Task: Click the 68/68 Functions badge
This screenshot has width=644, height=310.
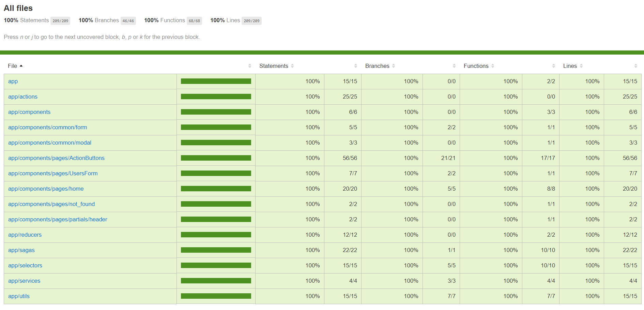Action: [194, 21]
